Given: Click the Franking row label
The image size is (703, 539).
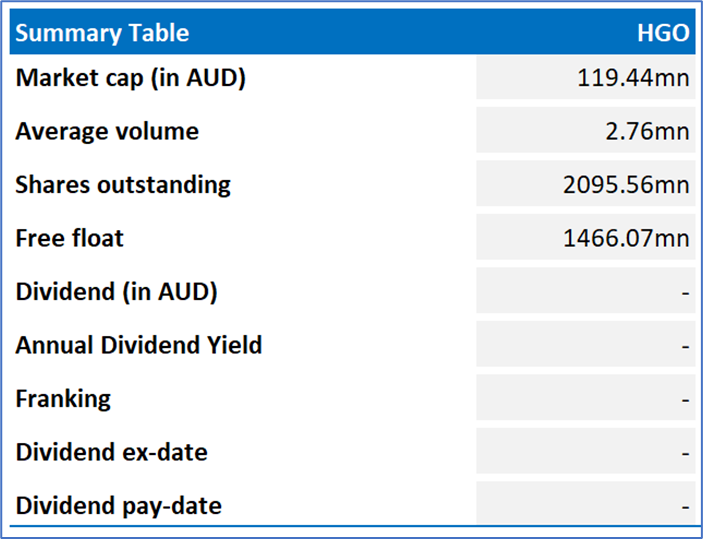Looking at the screenshot, I should click(x=63, y=399).
